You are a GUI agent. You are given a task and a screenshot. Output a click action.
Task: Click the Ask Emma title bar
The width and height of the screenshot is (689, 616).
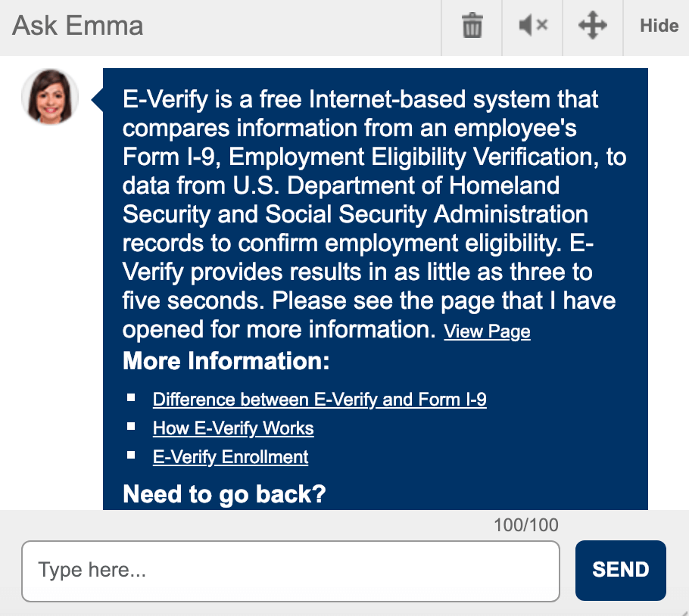tap(76, 25)
